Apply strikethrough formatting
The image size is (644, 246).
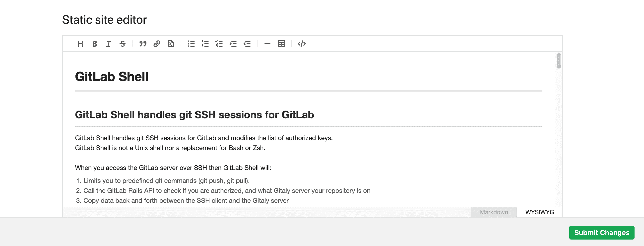click(x=123, y=44)
